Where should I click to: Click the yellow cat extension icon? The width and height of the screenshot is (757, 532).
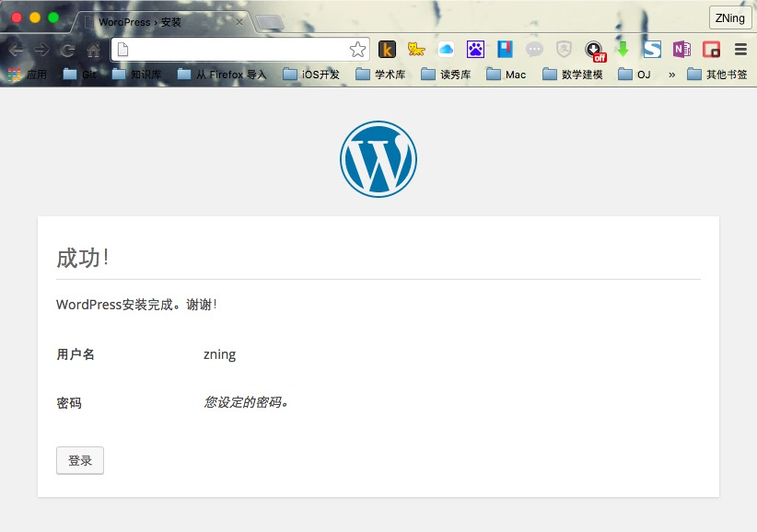tap(416, 49)
